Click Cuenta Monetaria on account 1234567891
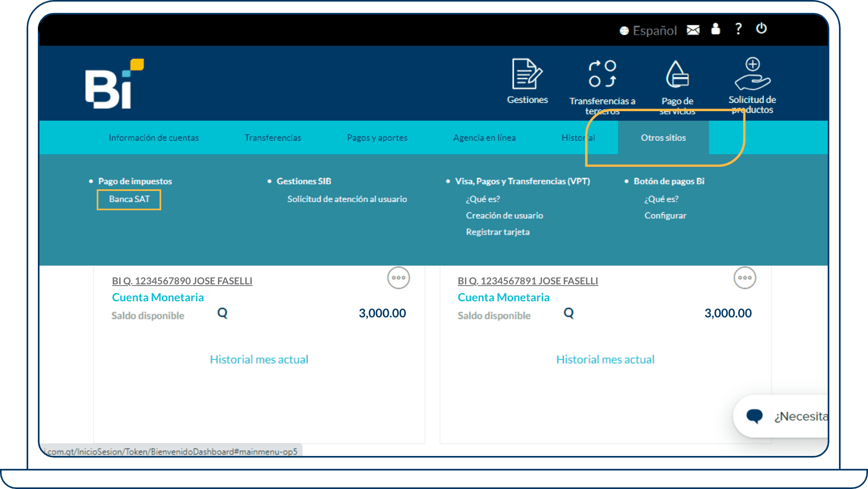 click(x=503, y=298)
